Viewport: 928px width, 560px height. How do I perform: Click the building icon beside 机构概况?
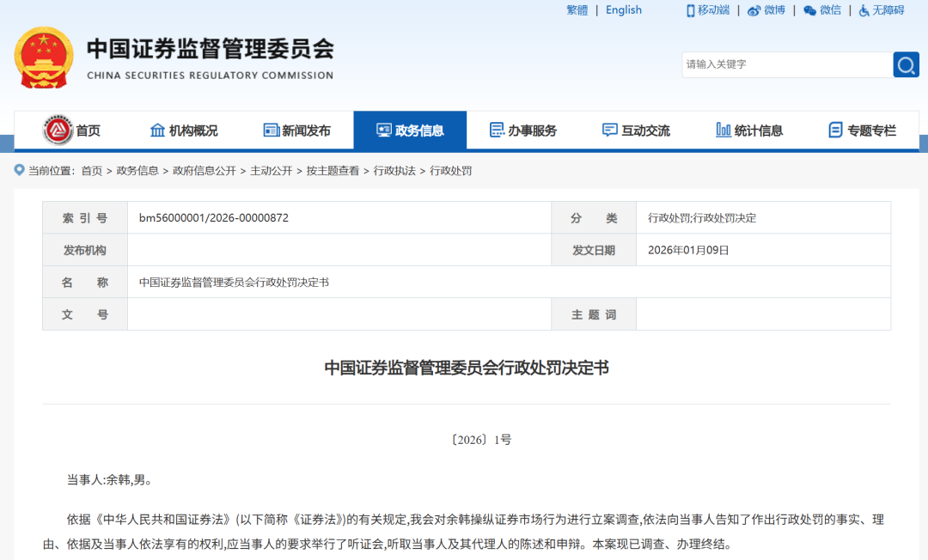coord(157,130)
